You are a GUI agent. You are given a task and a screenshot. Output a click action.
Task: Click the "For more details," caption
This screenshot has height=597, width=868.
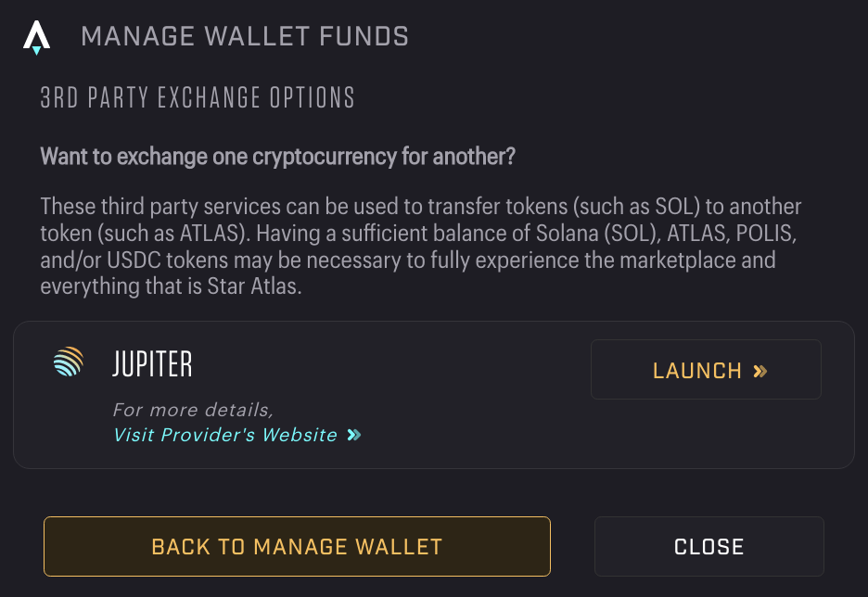pos(193,409)
